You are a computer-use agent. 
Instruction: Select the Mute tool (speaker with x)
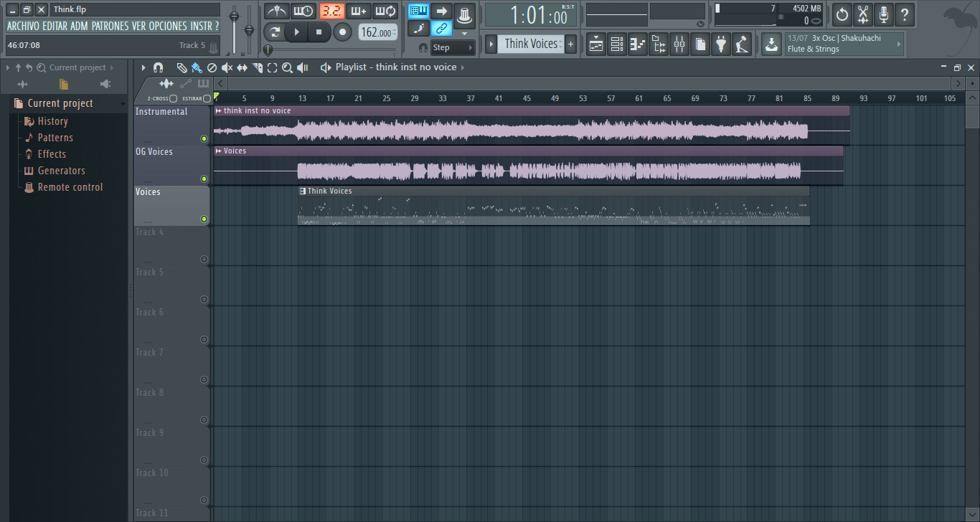(227, 67)
